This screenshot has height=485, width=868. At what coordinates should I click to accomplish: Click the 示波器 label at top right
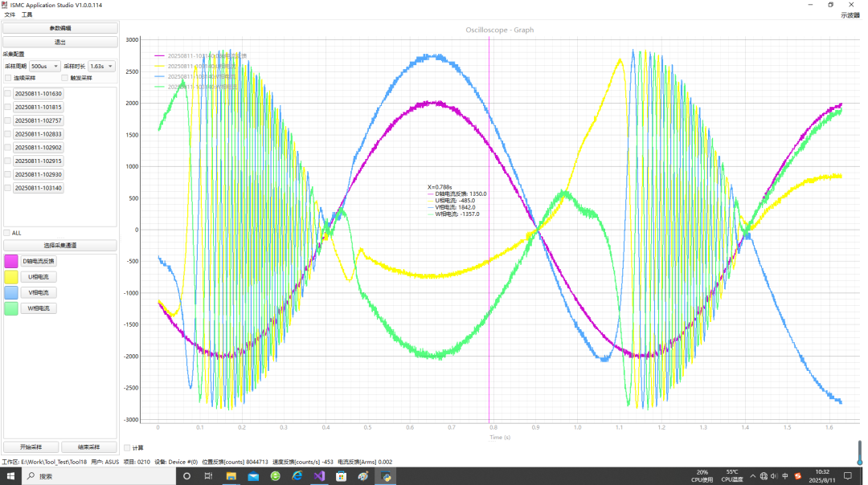coord(850,15)
